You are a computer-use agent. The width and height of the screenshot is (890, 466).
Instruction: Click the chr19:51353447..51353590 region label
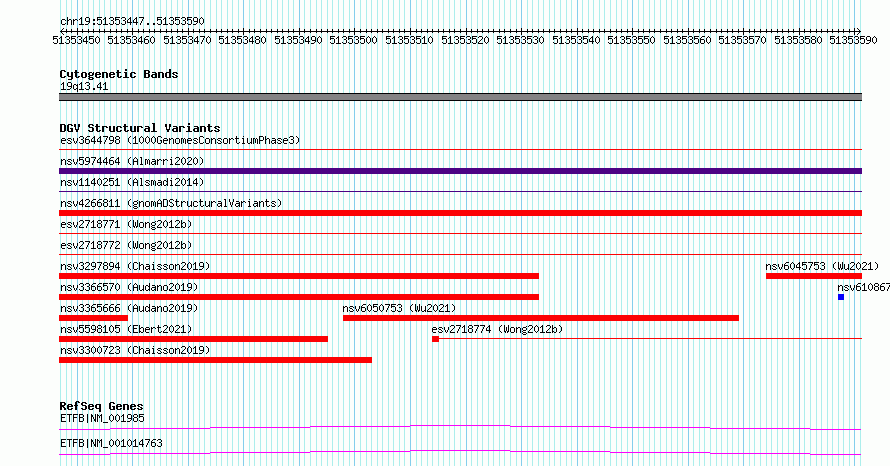[132, 22]
